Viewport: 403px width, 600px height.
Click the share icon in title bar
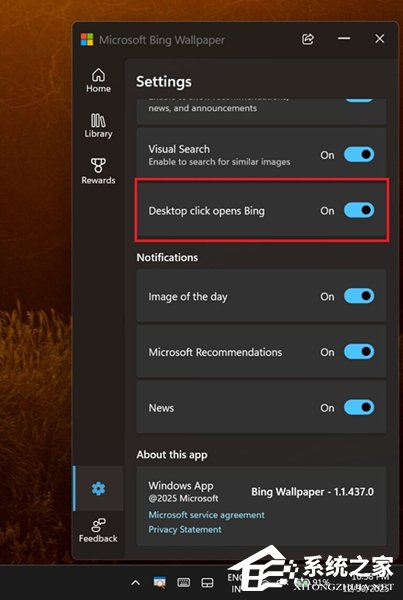(308, 39)
